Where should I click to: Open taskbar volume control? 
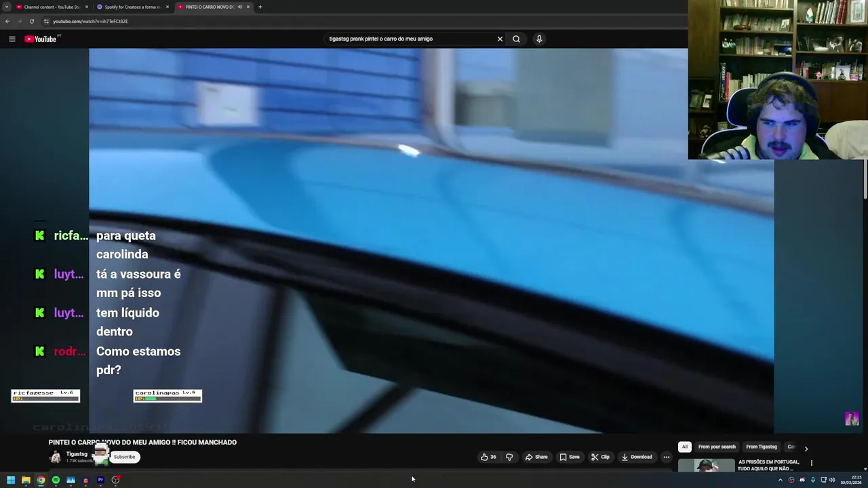tap(832, 480)
